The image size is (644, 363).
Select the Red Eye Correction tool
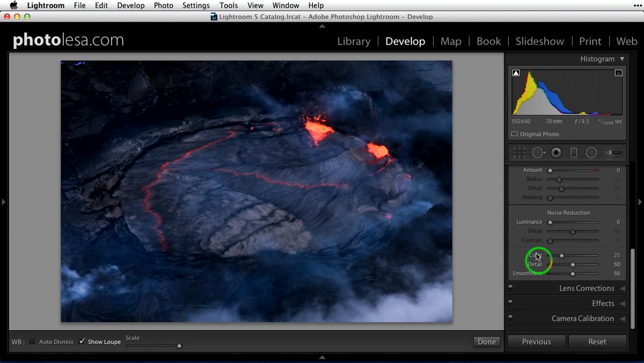pyautogui.click(x=557, y=153)
